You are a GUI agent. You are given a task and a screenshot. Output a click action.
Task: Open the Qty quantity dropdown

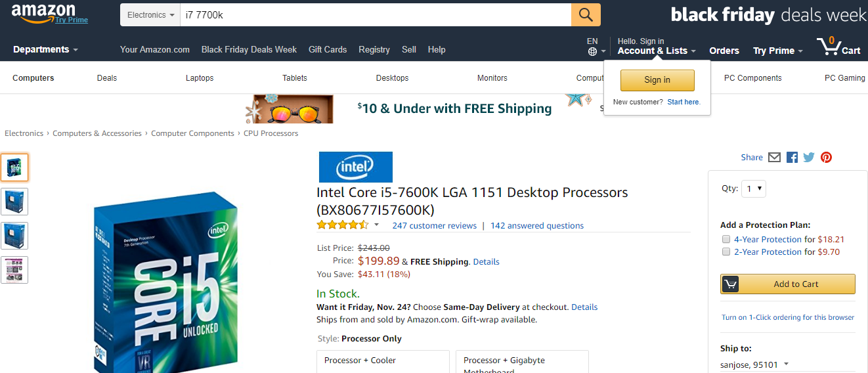[x=754, y=188]
